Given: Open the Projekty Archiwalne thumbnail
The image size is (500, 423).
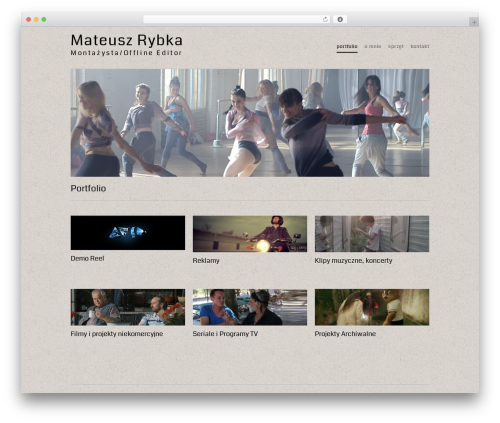Looking at the screenshot, I should (372, 307).
